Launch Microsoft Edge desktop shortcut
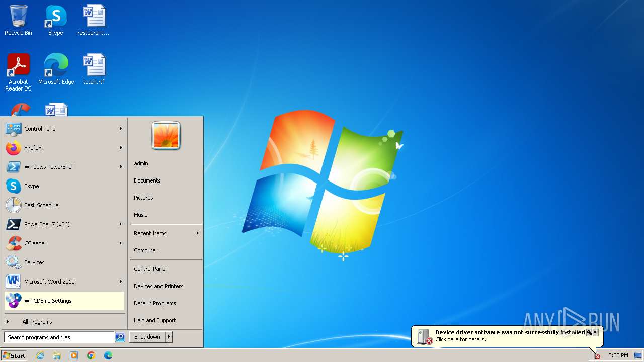The width and height of the screenshot is (644, 362). pyautogui.click(x=56, y=69)
